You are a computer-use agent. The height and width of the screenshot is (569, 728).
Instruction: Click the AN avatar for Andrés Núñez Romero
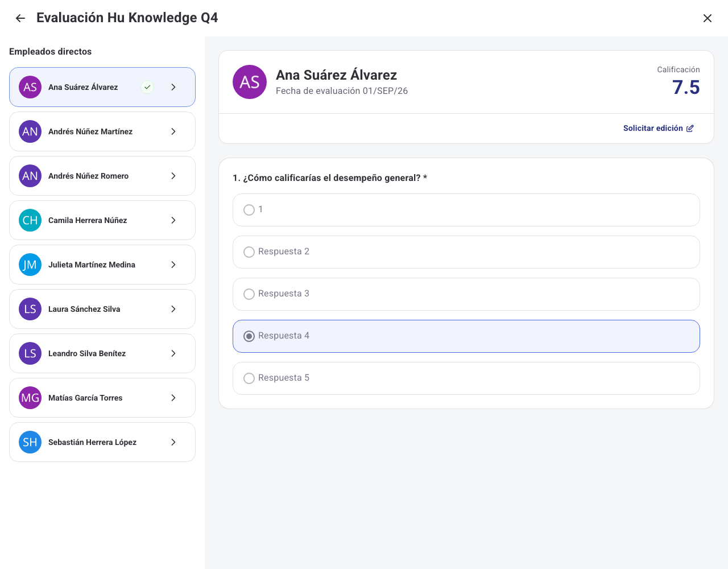click(30, 176)
